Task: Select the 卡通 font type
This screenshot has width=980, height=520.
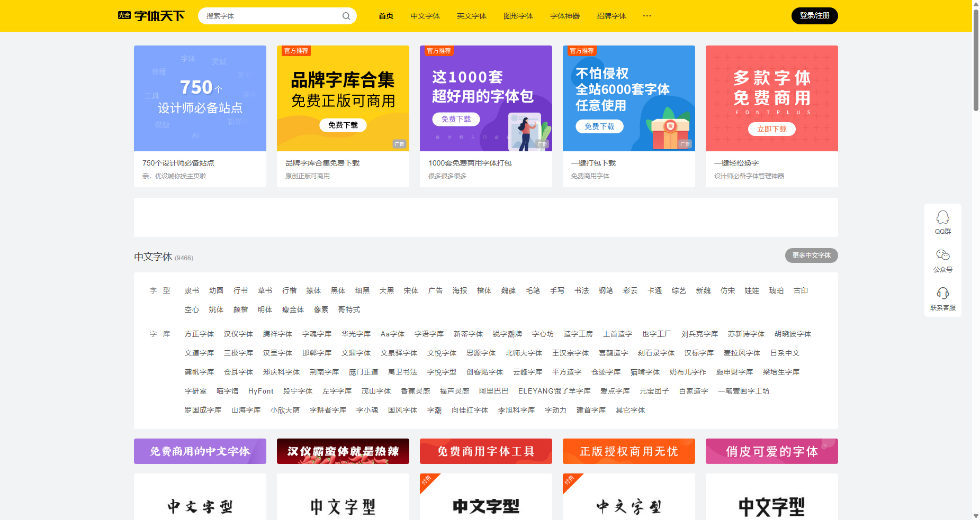Action: pos(655,290)
